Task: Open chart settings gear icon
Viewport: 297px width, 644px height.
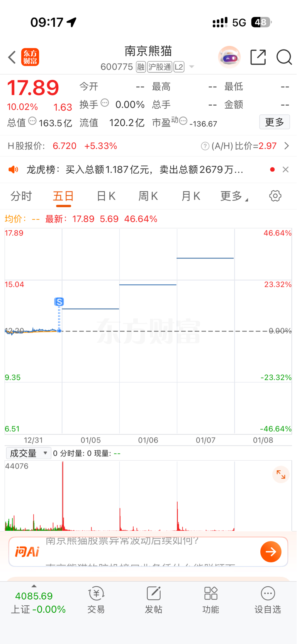Action: point(275,196)
